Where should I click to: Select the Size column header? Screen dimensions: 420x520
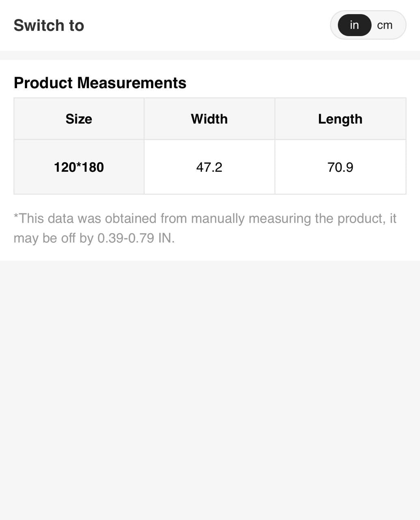(79, 119)
